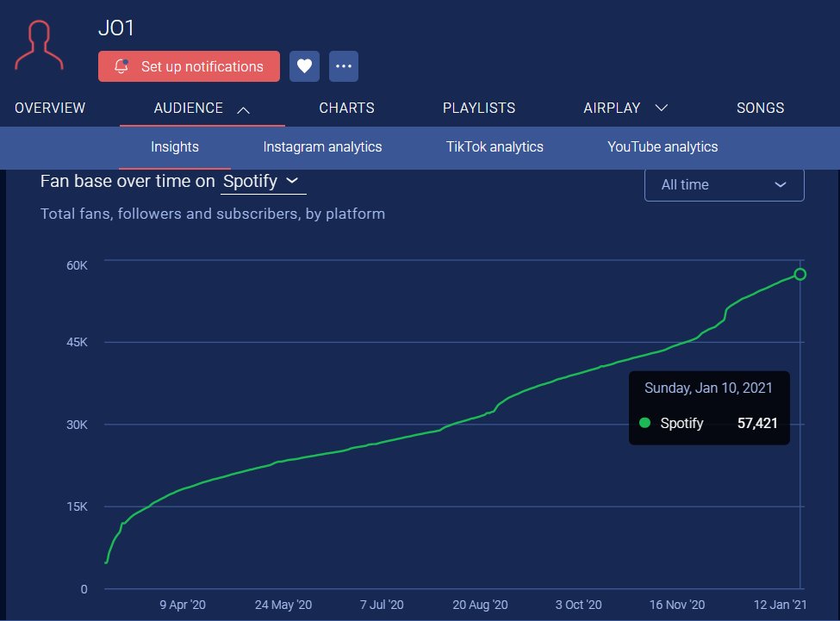Open YouTube analytics sub-tab
Image resolution: width=840 pixels, height=621 pixels.
pos(663,146)
